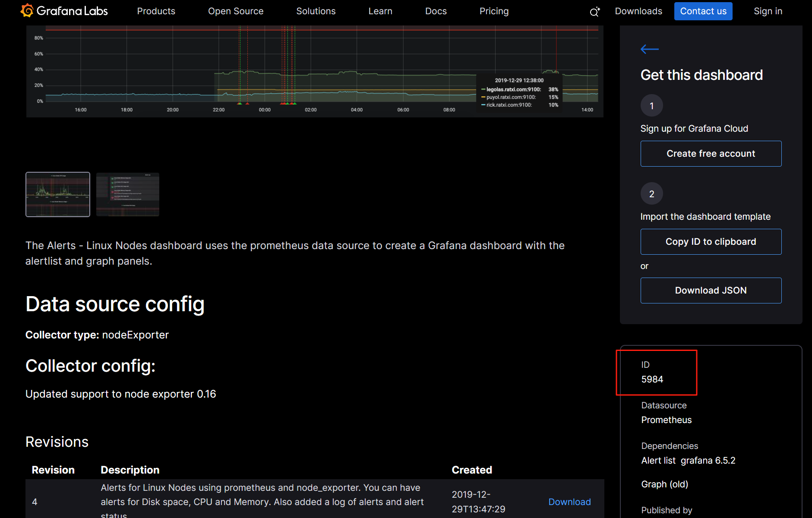Viewport: 812px width, 518px height.
Task: Open the Learn menu
Action: click(x=380, y=11)
